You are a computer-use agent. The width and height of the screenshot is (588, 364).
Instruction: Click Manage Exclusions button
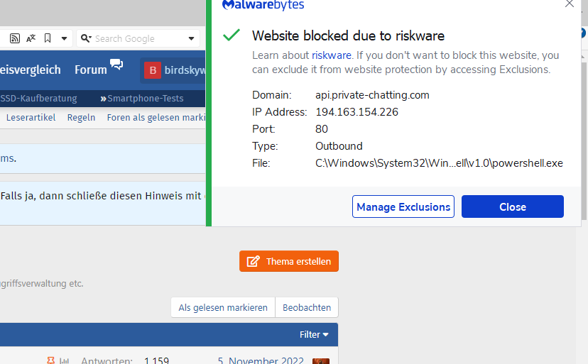(x=403, y=206)
